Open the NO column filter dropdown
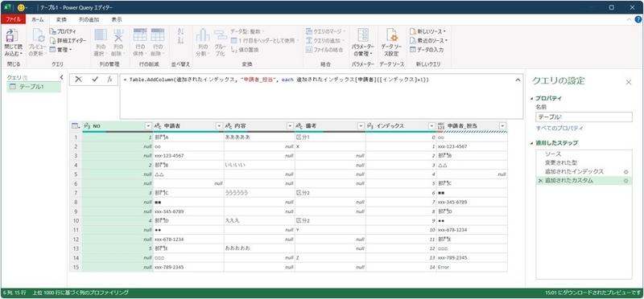 point(148,126)
